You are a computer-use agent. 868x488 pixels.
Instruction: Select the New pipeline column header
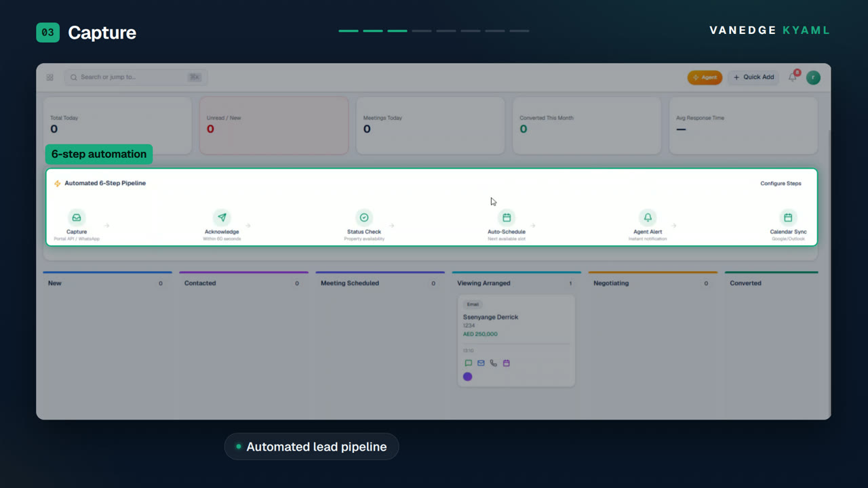107,283
